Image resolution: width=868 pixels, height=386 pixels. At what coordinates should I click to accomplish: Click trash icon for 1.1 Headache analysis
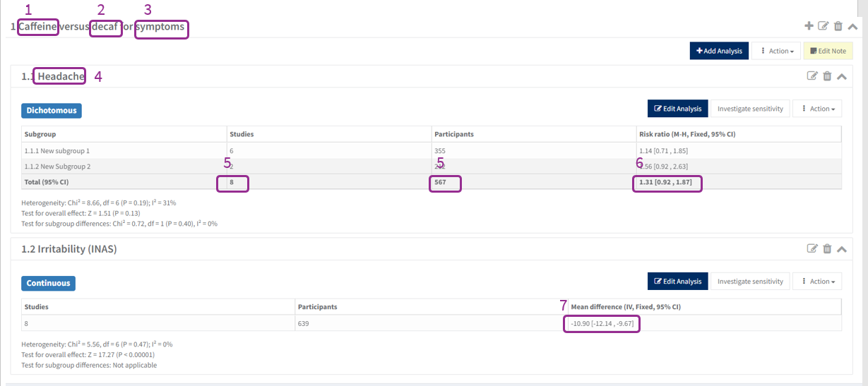[827, 76]
